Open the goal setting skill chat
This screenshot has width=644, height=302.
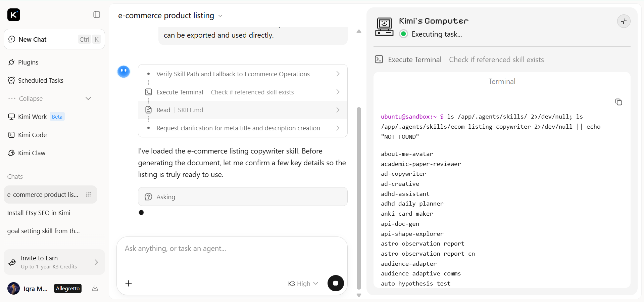50,231
